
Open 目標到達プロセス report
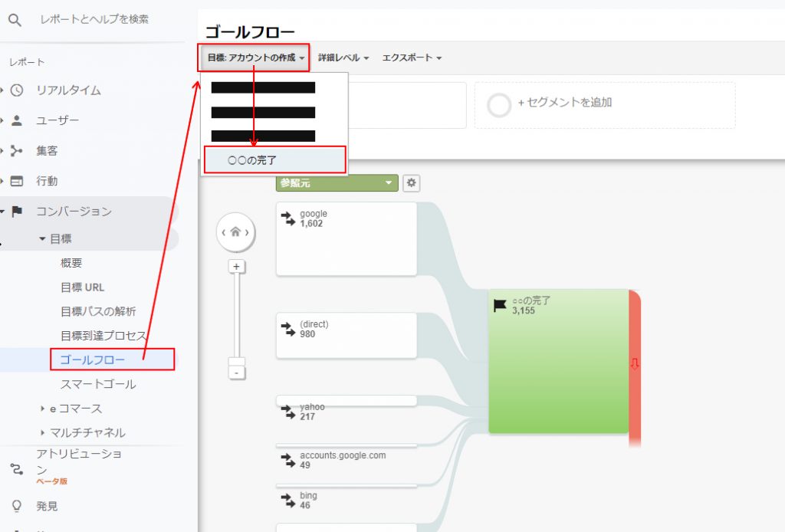[x=103, y=336]
